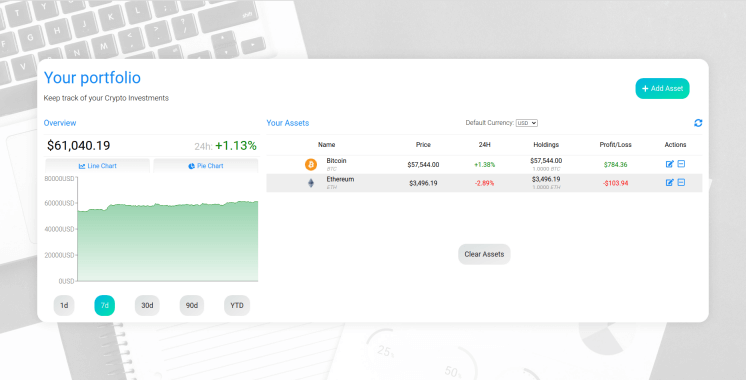Remove the Bitcoin asset with minus icon
This screenshot has width=746, height=380.
click(x=681, y=164)
